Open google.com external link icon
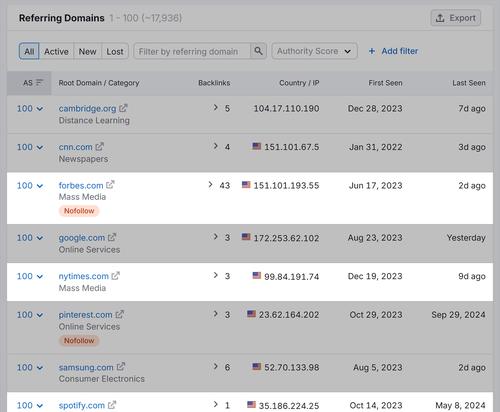Screen dimensions: 500x412 [x=112, y=237]
